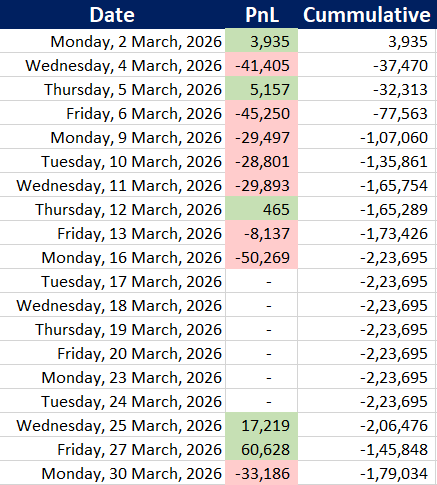Click the cumulative value -1,79,034
Image resolution: width=437 pixels, height=485 pixels.
[x=367, y=473]
